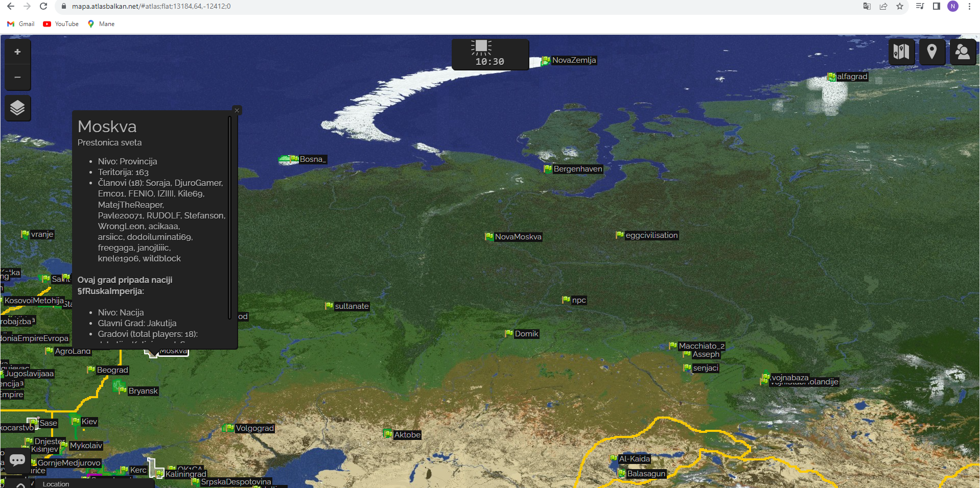
Task: Zoom in the map with plus button
Action: (18, 52)
